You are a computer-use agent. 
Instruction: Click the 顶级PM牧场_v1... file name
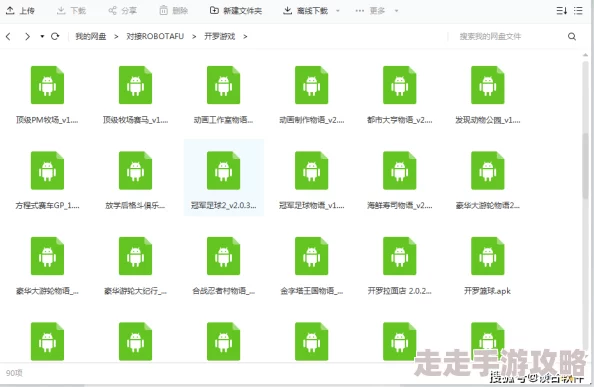(x=47, y=120)
